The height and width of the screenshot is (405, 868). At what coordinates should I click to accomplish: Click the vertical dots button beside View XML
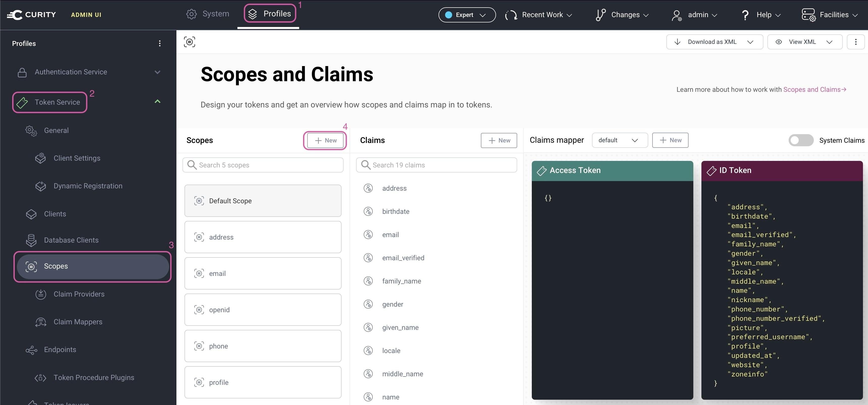tap(856, 42)
